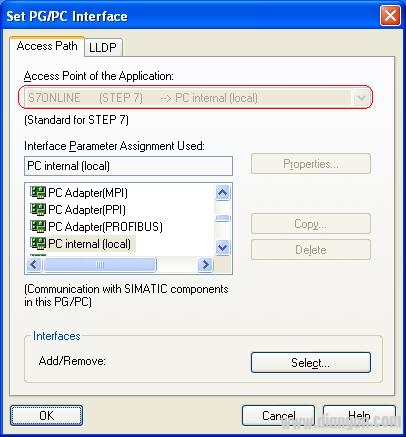Click the PC Adapter(MPI) card icon

click(38, 192)
